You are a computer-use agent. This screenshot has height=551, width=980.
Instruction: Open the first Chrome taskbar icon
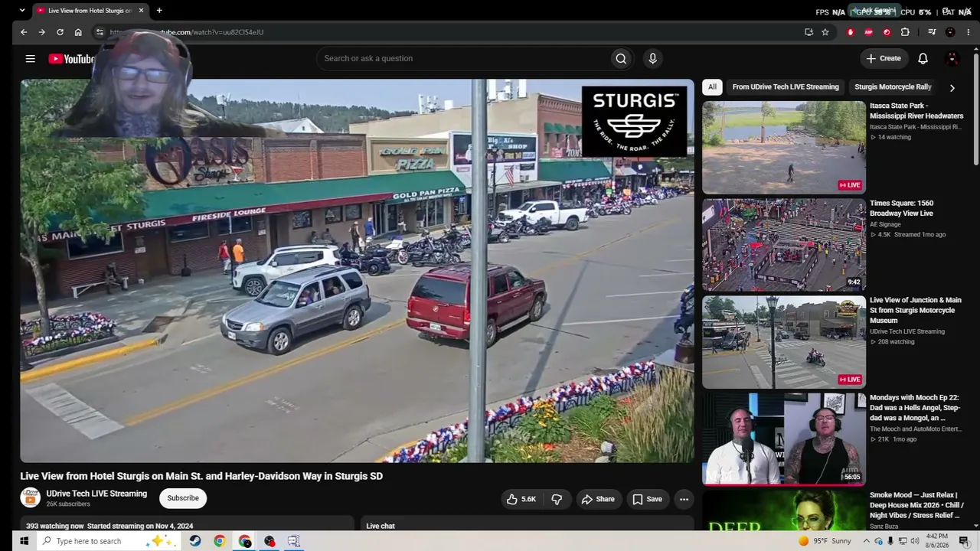220,541
